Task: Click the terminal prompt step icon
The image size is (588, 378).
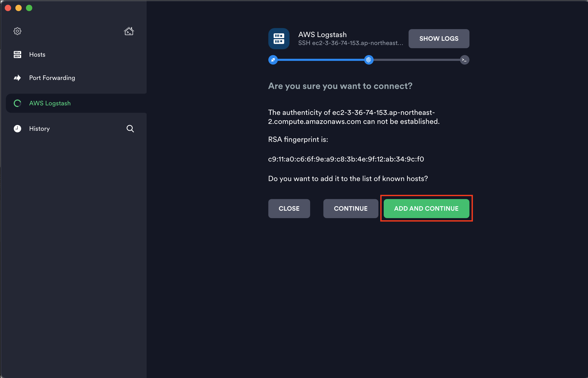Action: click(464, 60)
